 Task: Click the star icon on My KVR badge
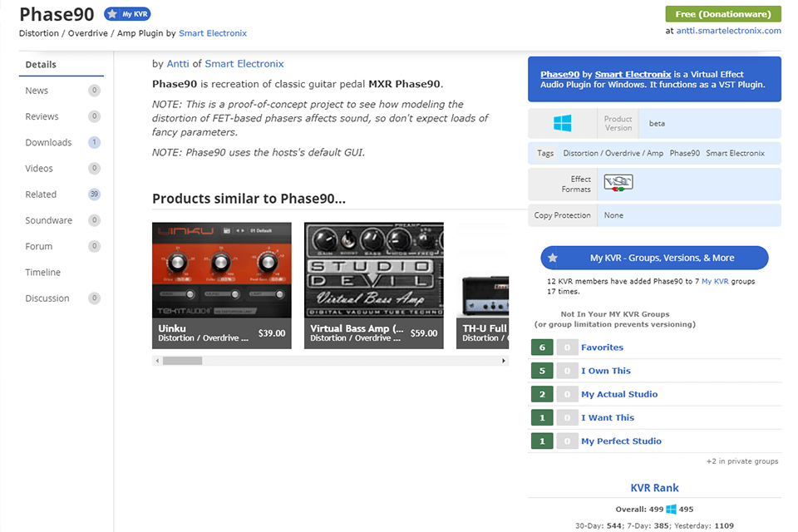coord(111,14)
